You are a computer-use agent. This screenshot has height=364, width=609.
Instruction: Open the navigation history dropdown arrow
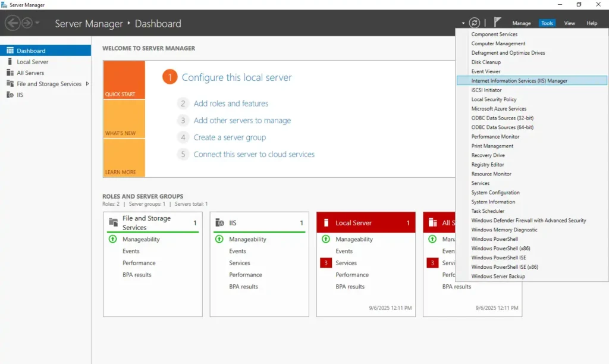pos(37,23)
